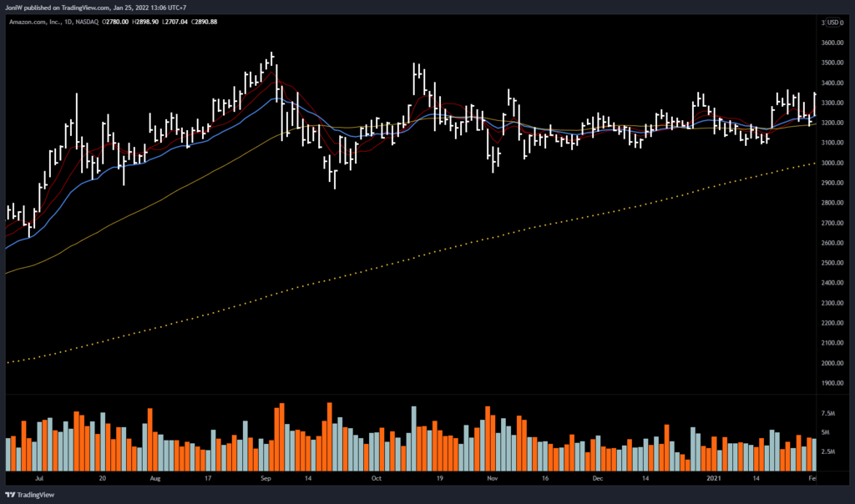855x504 pixels.
Task: Click the 3600.00 price axis label
Action: 832,43
